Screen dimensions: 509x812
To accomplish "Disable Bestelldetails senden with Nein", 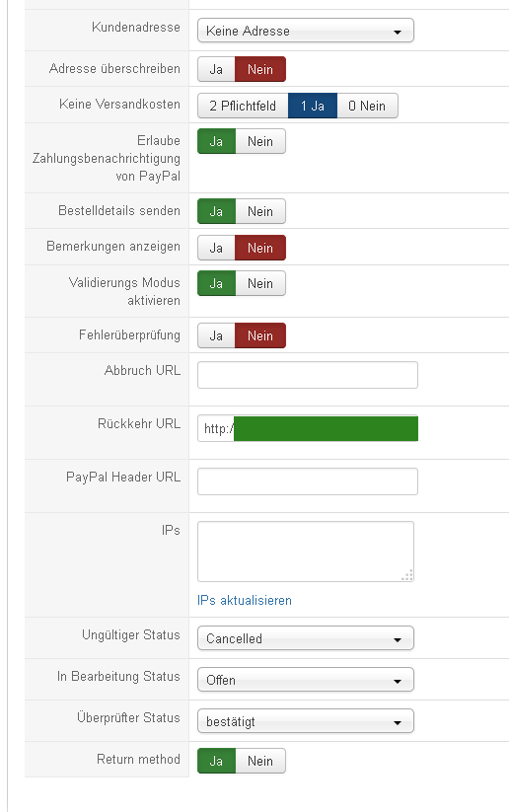I will 260,211.
